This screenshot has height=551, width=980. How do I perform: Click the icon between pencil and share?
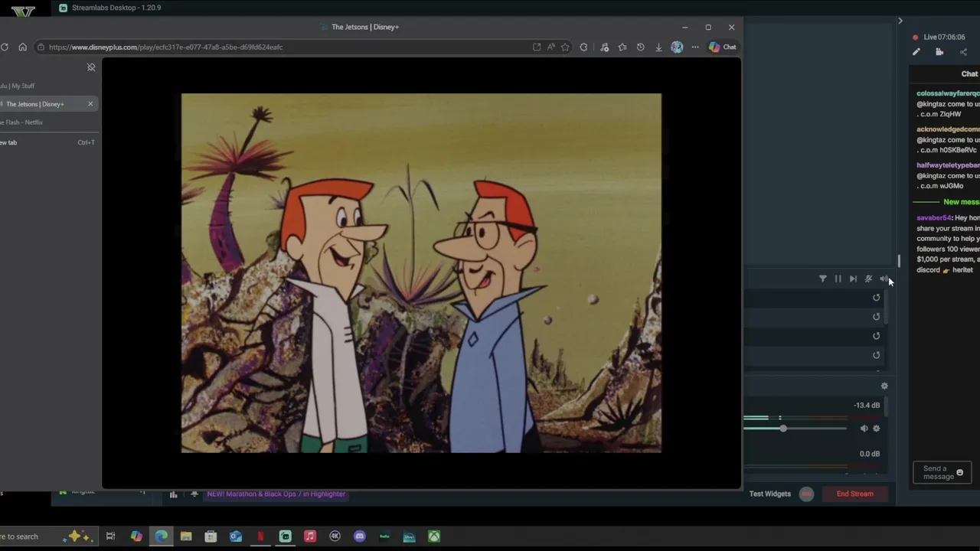(939, 52)
